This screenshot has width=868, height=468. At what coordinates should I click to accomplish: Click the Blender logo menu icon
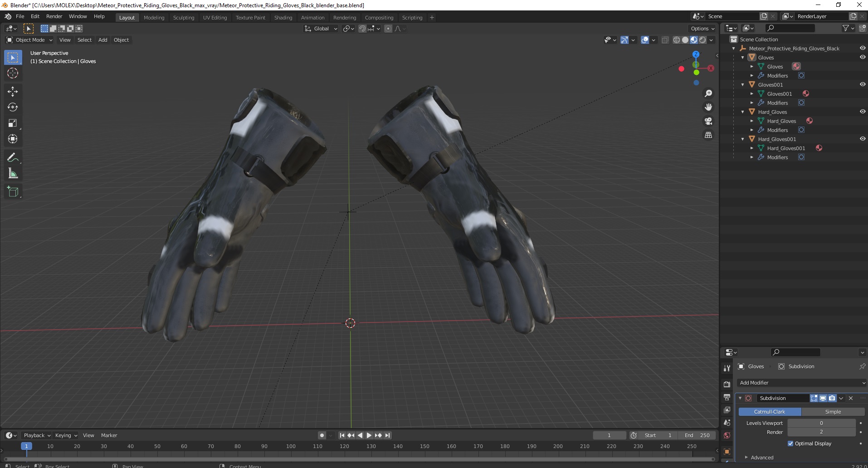tap(8, 16)
